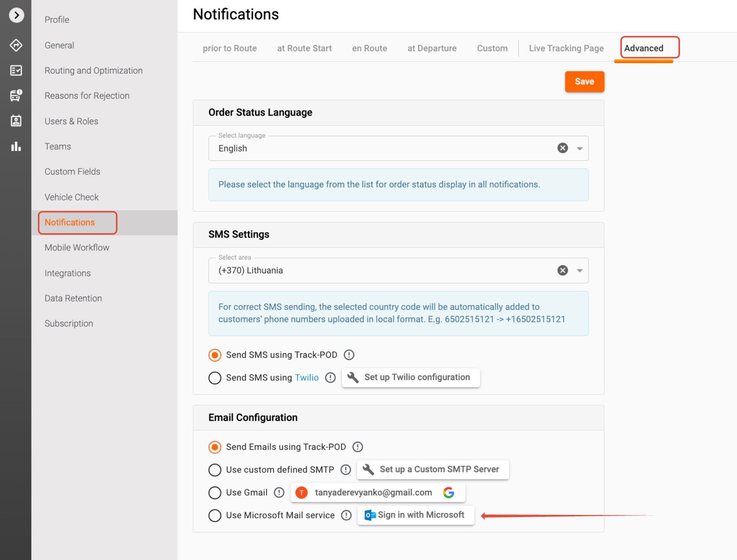This screenshot has height=560, width=737.
Task: Expand the Select language dropdown arrow
Action: 579,148
